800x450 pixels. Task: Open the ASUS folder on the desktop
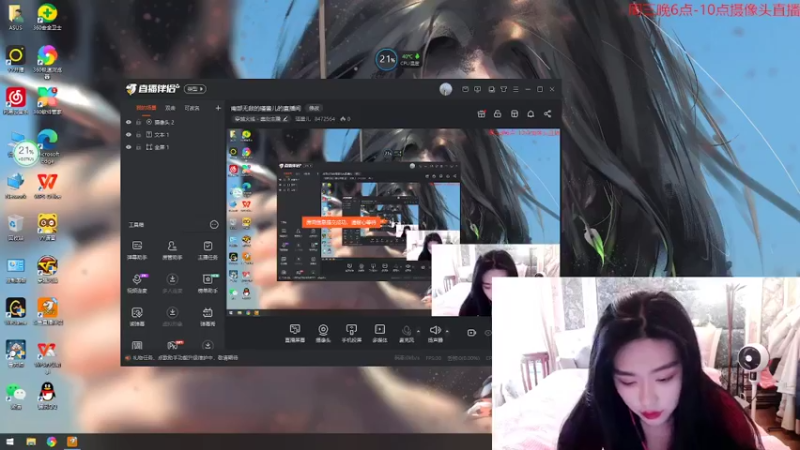click(x=15, y=17)
